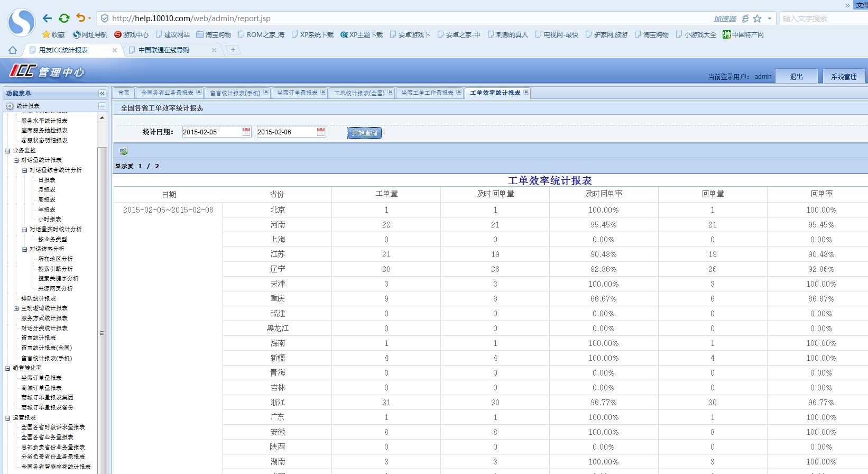
Task: Open the 客服状态明细报表 tree item
Action: [44, 140]
